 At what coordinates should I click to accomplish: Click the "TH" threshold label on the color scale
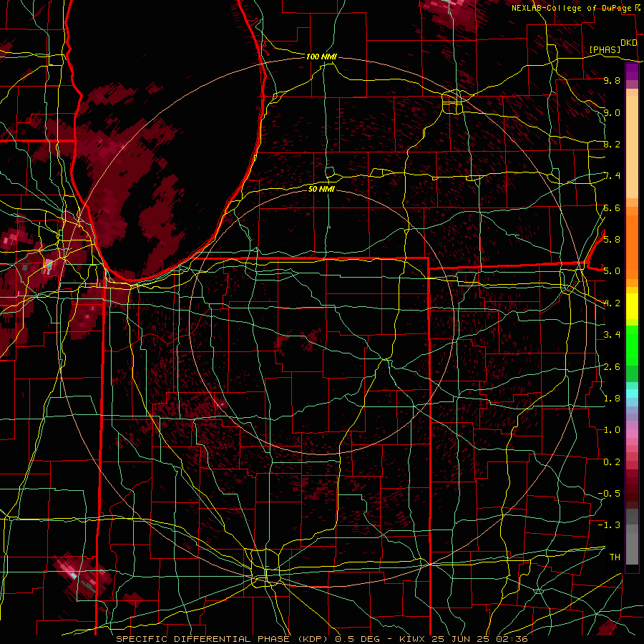(615, 557)
